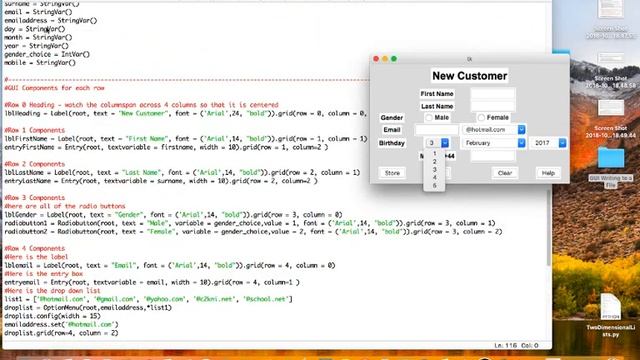The height and width of the screenshot is (360, 640).
Task: Click the Email label in the form
Action: [x=391, y=130]
